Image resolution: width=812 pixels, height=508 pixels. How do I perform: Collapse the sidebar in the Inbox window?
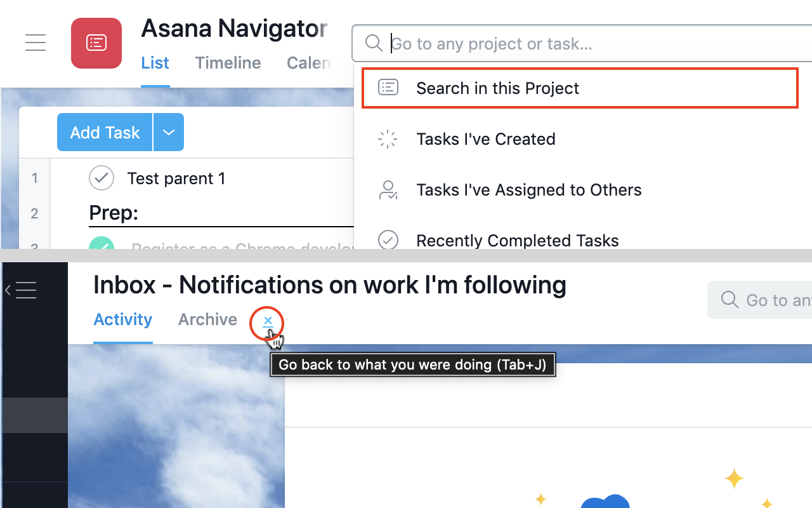[21, 290]
